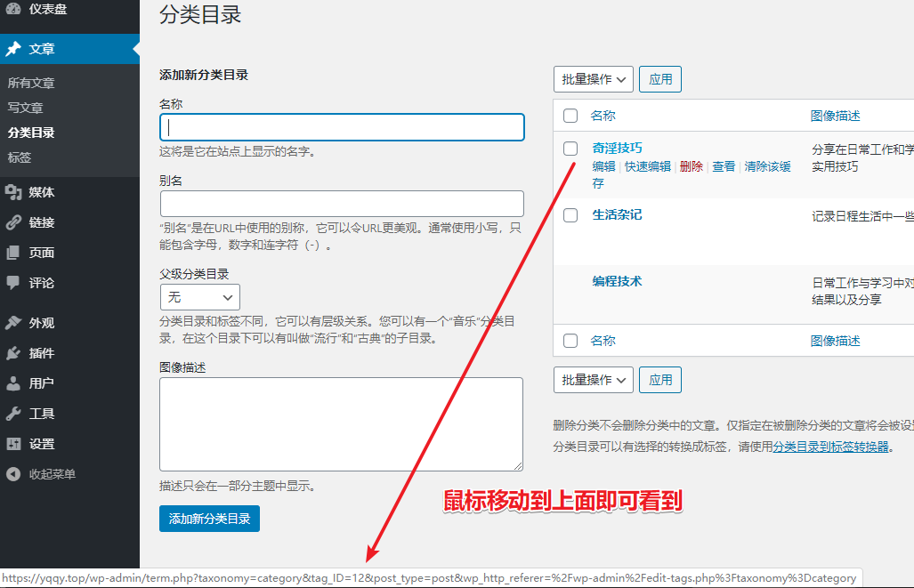Image resolution: width=914 pixels, height=588 pixels.
Task: Click the 链接 chain-link icon
Action: tap(13, 222)
